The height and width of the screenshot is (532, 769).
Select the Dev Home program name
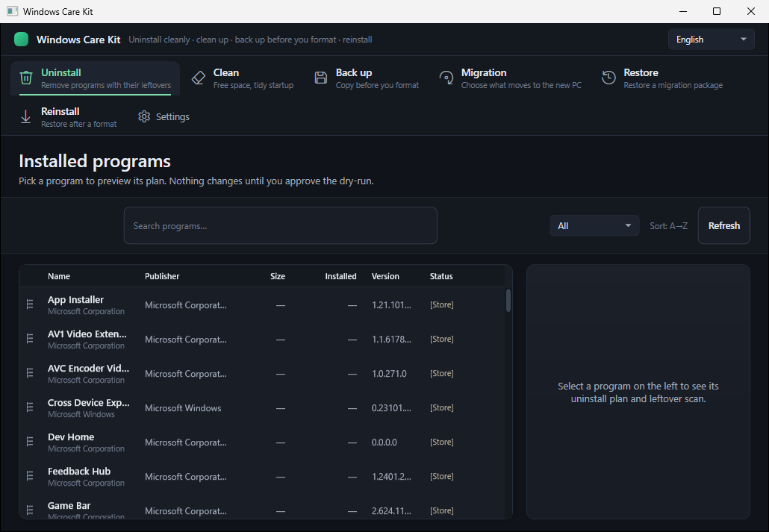71,437
